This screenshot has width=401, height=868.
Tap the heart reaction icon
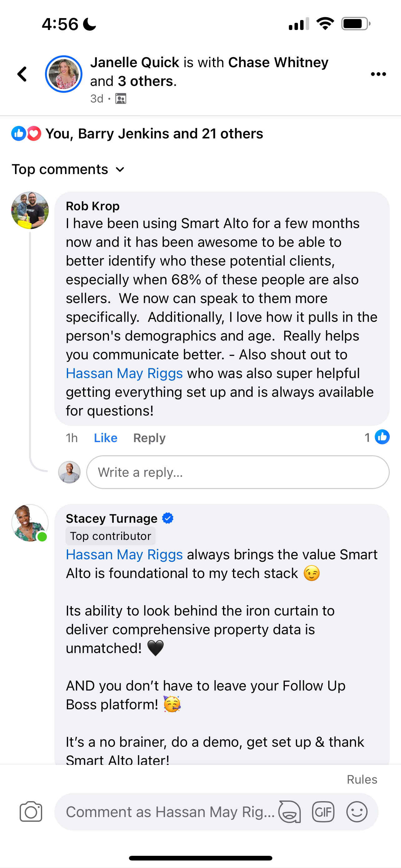pyautogui.click(x=34, y=134)
